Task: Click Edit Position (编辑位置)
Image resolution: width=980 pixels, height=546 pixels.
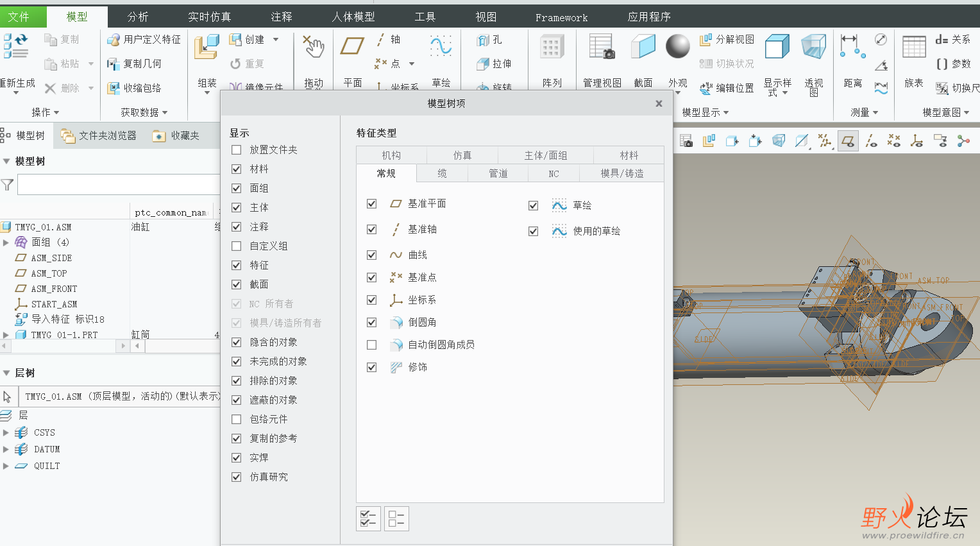Action: coord(727,88)
